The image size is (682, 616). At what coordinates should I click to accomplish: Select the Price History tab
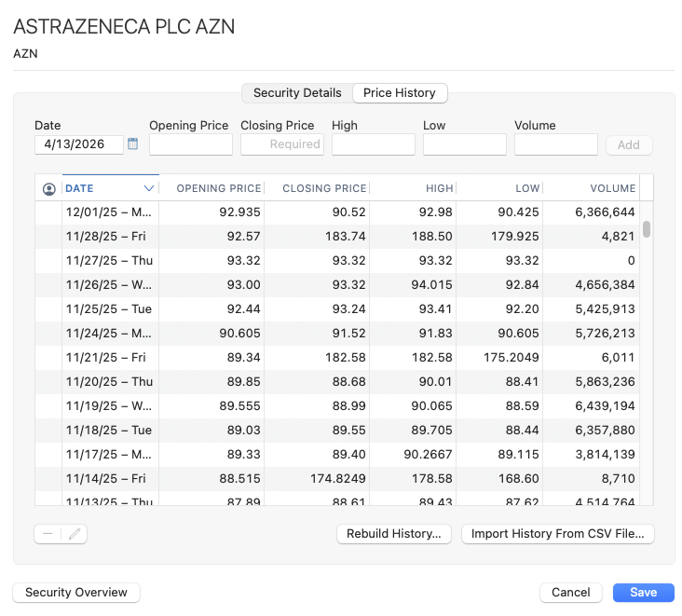(400, 92)
